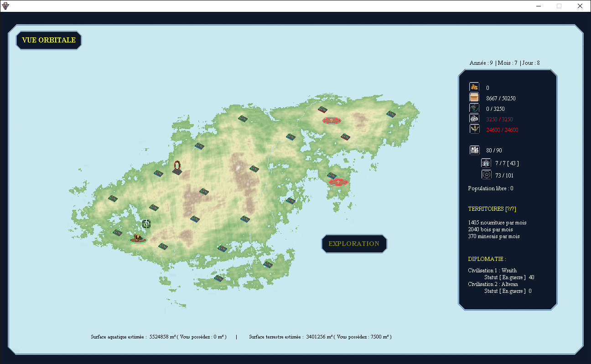Select the territory tile just west of the home base
591x364 pixels.
(x=117, y=233)
